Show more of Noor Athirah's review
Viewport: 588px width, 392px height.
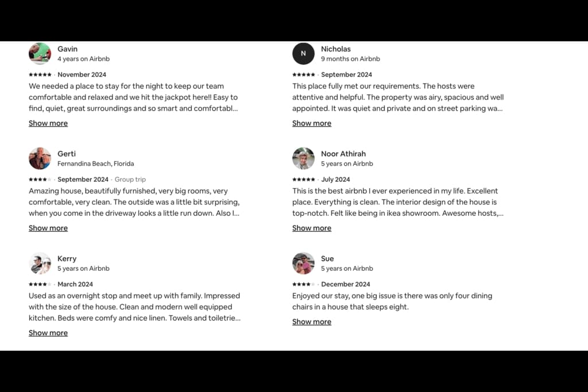click(x=312, y=228)
